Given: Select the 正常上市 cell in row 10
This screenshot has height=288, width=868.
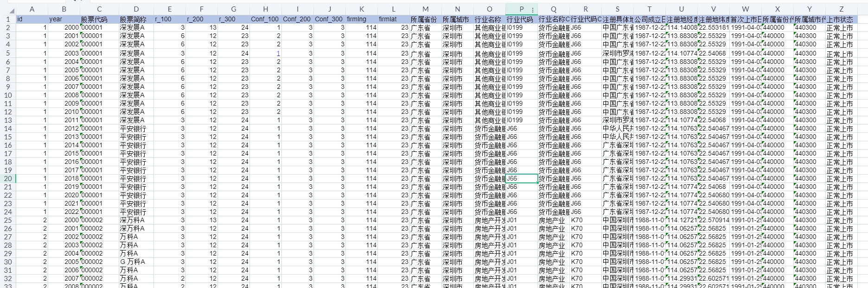Looking at the screenshot, I should point(841,95).
